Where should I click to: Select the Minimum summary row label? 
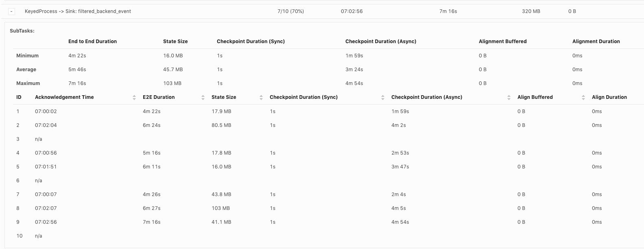(x=27, y=56)
